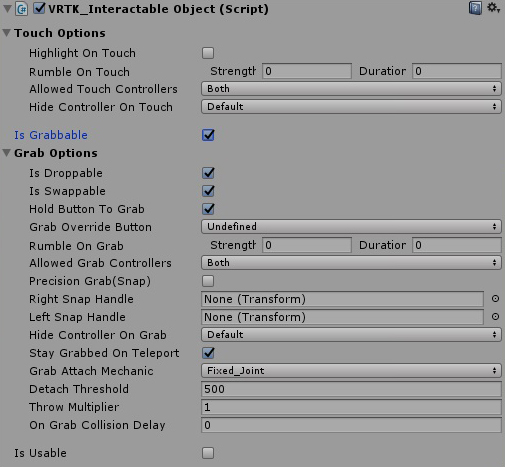Open Hide Controller On Touch dropdown
Image resolution: width=505 pixels, height=467 pixels.
coord(351,107)
